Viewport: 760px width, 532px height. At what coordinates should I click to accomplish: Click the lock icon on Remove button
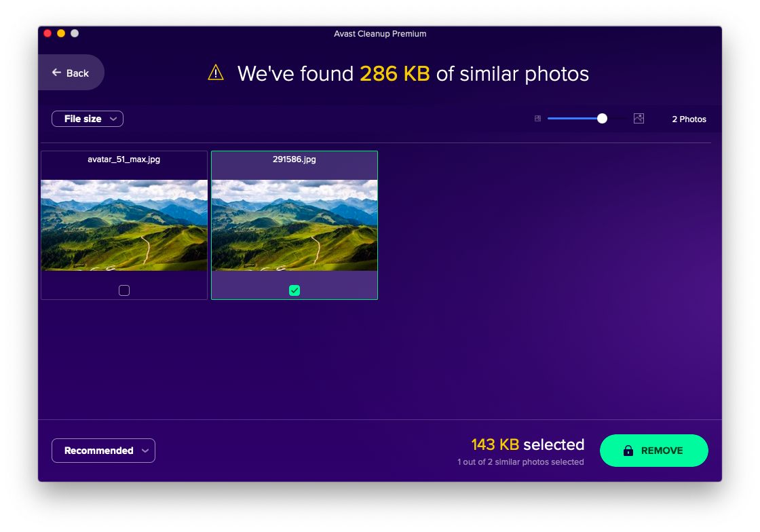[628, 451]
